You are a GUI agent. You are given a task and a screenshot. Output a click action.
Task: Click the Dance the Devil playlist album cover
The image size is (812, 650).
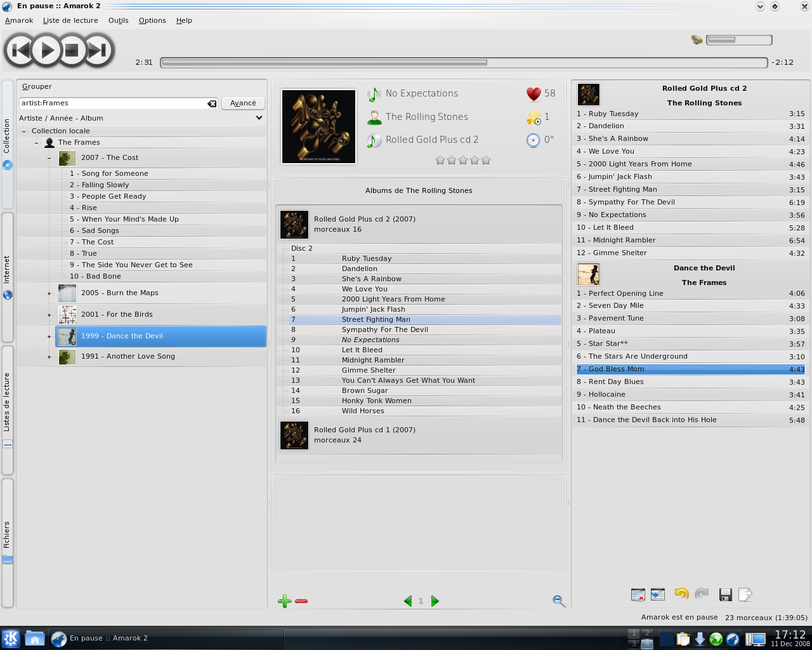tap(589, 275)
